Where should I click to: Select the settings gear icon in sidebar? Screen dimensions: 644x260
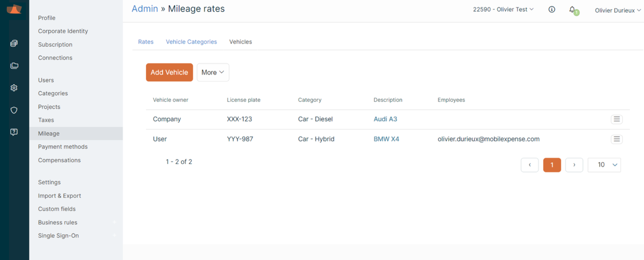click(14, 88)
